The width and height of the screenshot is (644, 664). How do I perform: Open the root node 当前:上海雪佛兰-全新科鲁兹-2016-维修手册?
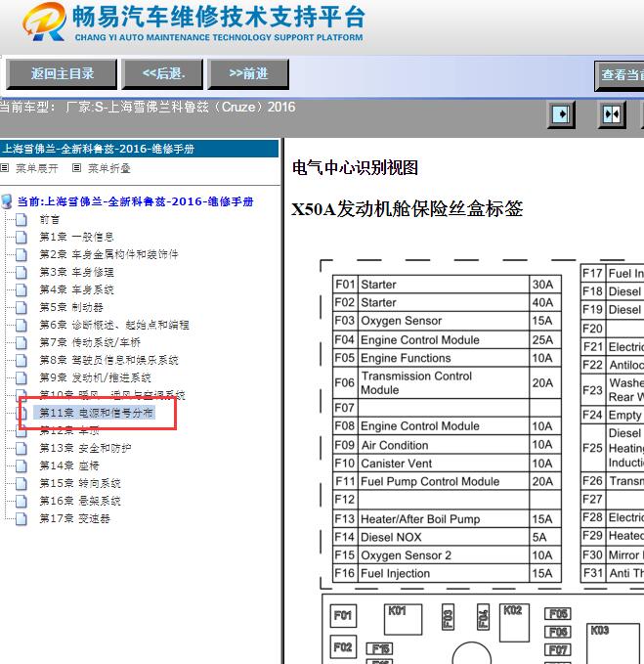click(135, 201)
